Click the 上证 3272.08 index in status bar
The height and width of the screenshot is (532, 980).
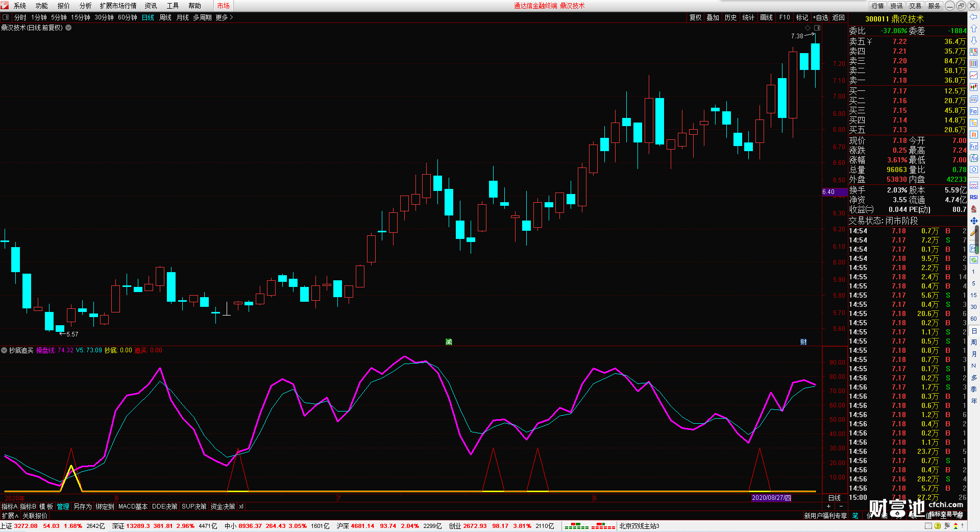19,525
